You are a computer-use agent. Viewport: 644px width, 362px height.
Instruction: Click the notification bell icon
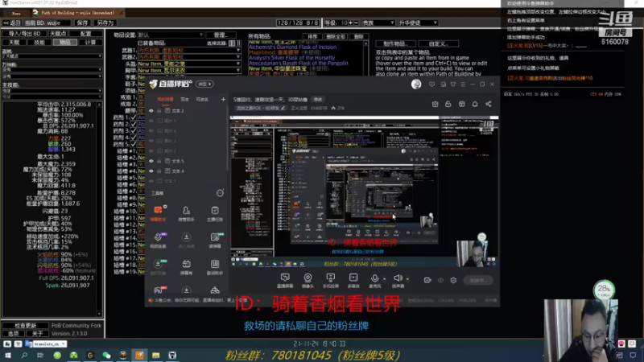pos(475,104)
